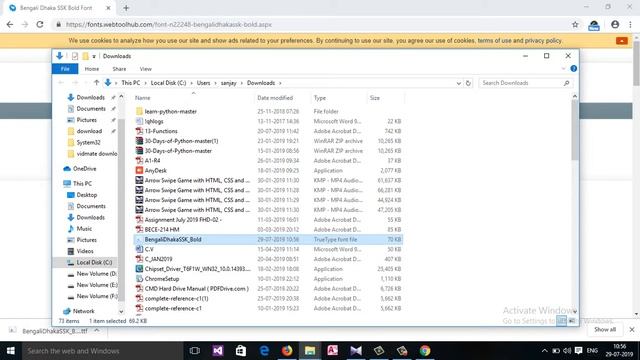The height and width of the screenshot is (360, 640).
Task: Click sanjay in the address breadcrumb
Action: pyautogui.click(x=229, y=83)
